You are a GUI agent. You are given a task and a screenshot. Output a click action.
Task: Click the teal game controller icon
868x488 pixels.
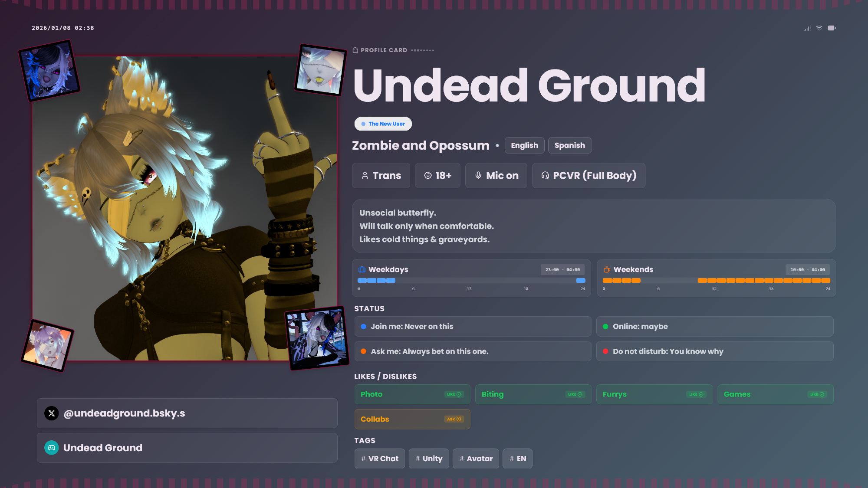click(x=52, y=448)
